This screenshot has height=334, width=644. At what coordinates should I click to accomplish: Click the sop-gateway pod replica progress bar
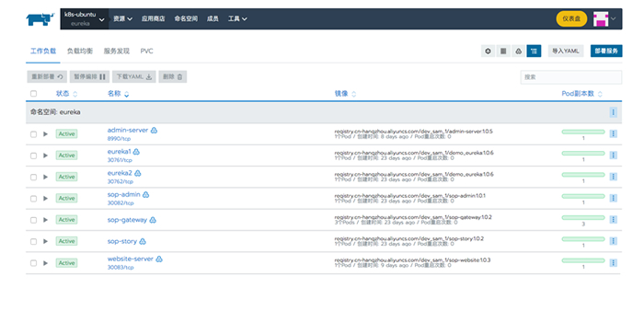[583, 218]
